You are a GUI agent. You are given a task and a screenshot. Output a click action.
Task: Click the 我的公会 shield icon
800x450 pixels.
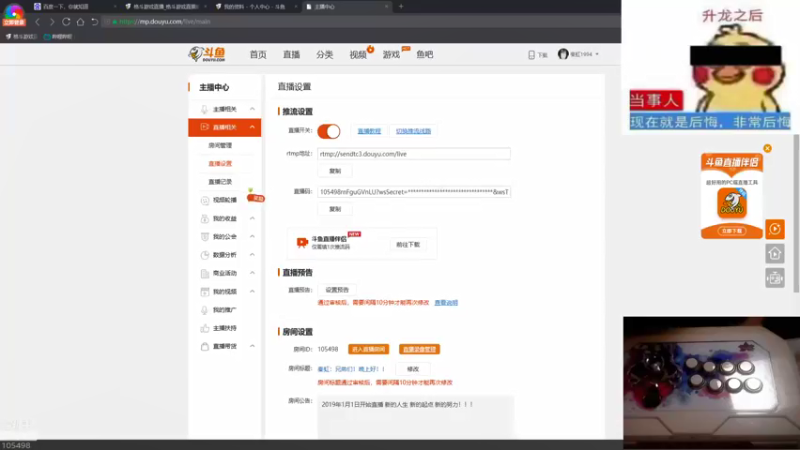pos(205,237)
